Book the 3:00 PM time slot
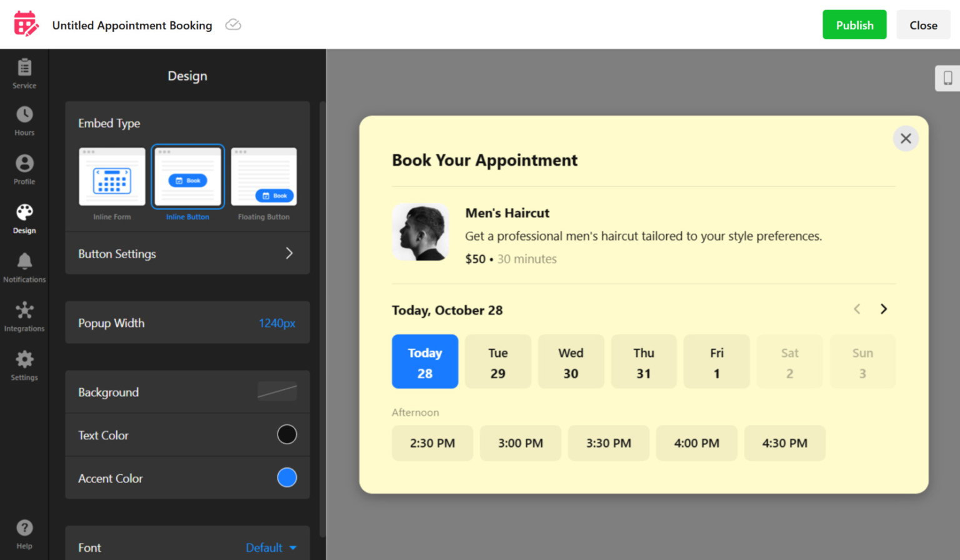The width and height of the screenshot is (960, 560). 520,443
